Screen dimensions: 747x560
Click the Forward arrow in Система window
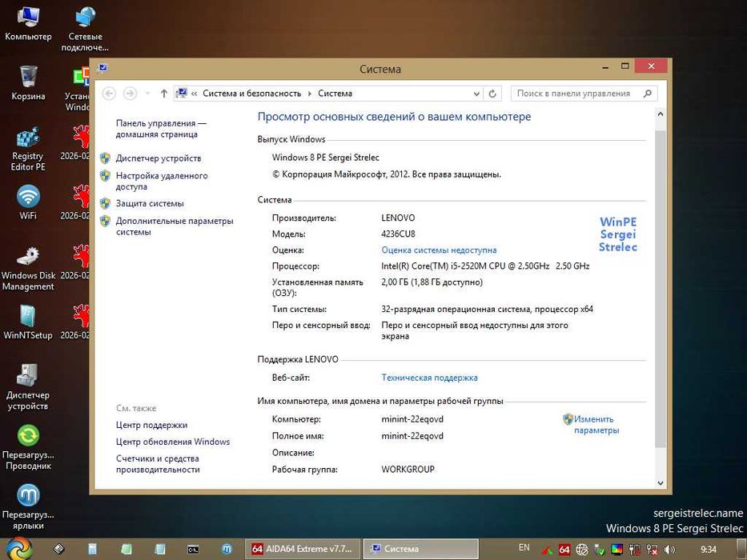tap(130, 94)
